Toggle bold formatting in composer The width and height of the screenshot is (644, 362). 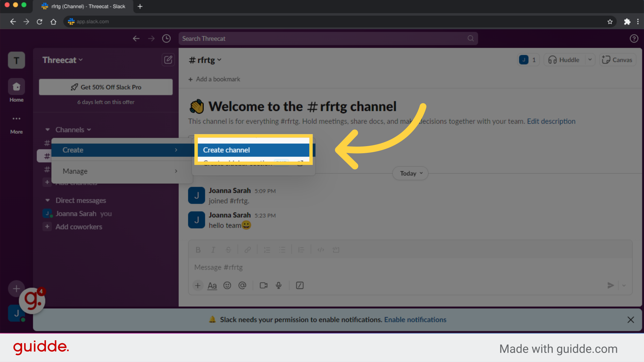pyautogui.click(x=198, y=250)
